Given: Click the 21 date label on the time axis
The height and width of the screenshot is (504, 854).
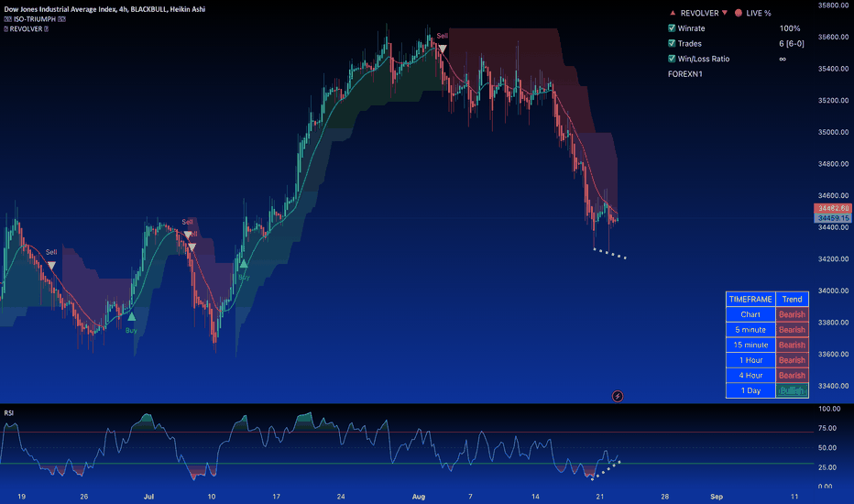Looking at the screenshot, I should (599, 497).
